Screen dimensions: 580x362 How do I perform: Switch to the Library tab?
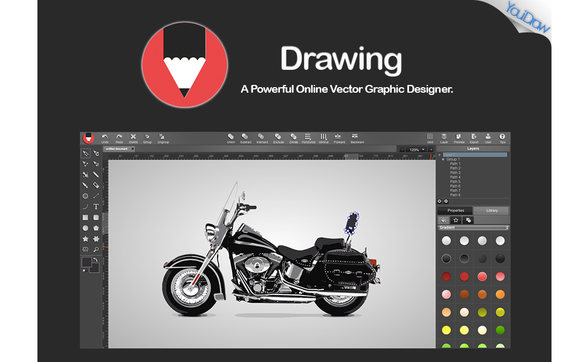[492, 210]
